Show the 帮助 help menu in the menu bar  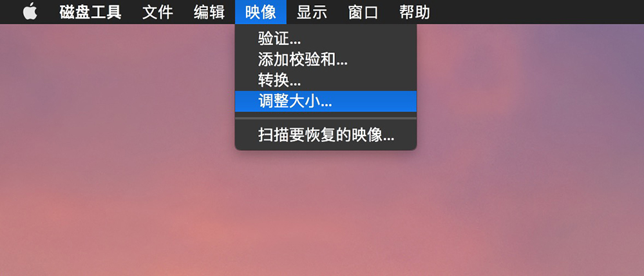415,12
